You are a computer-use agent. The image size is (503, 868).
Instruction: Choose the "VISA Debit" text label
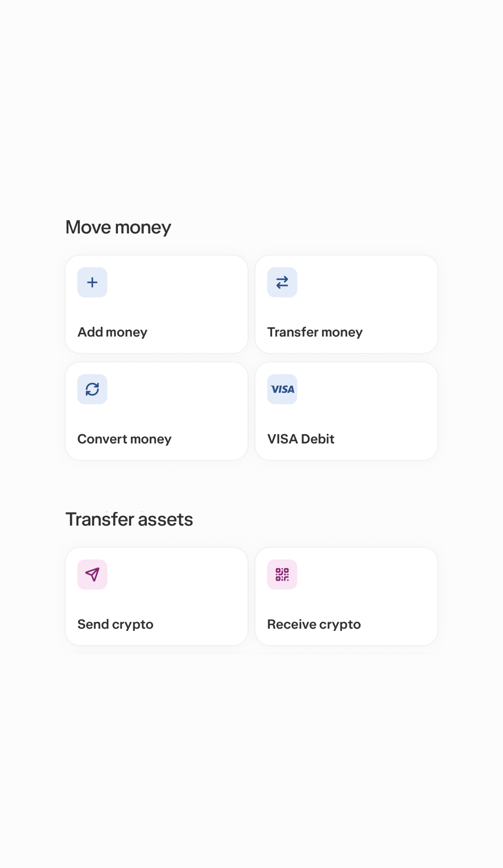point(300,439)
